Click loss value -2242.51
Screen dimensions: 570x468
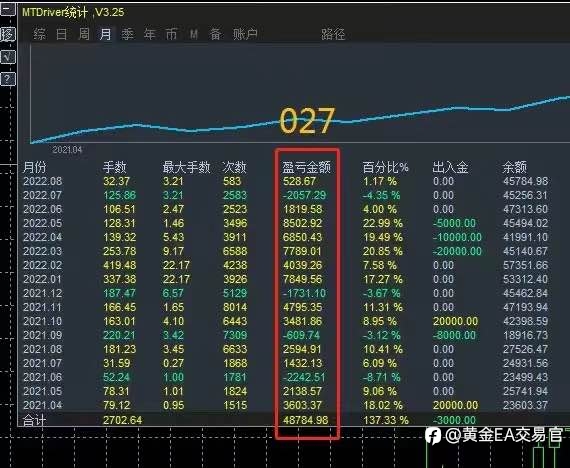point(304,377)
